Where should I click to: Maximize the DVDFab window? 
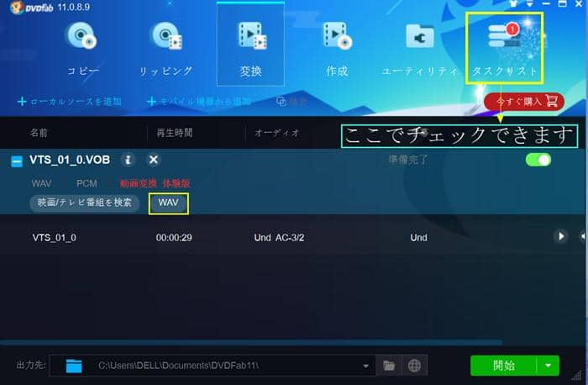(x=562, y=3)
